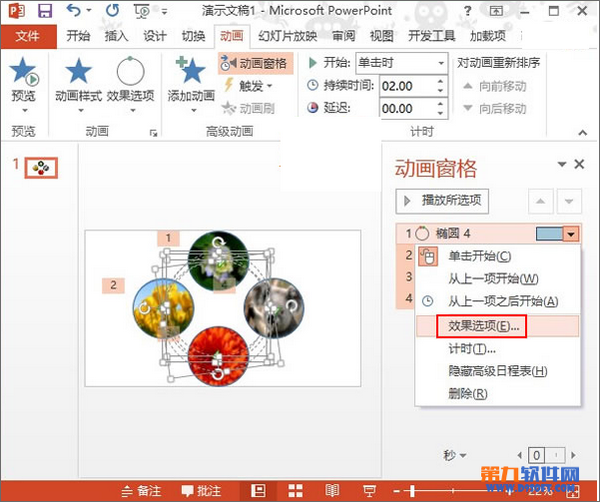
Task: Open the 秒 seconds zoom dropdown
Action: click(455, 455)
